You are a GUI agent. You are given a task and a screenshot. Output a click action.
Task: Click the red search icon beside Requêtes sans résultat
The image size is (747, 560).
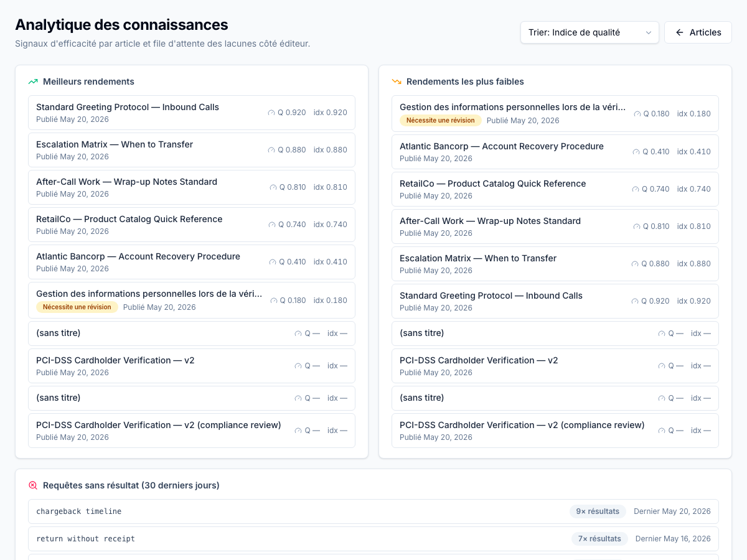(33, 485)
